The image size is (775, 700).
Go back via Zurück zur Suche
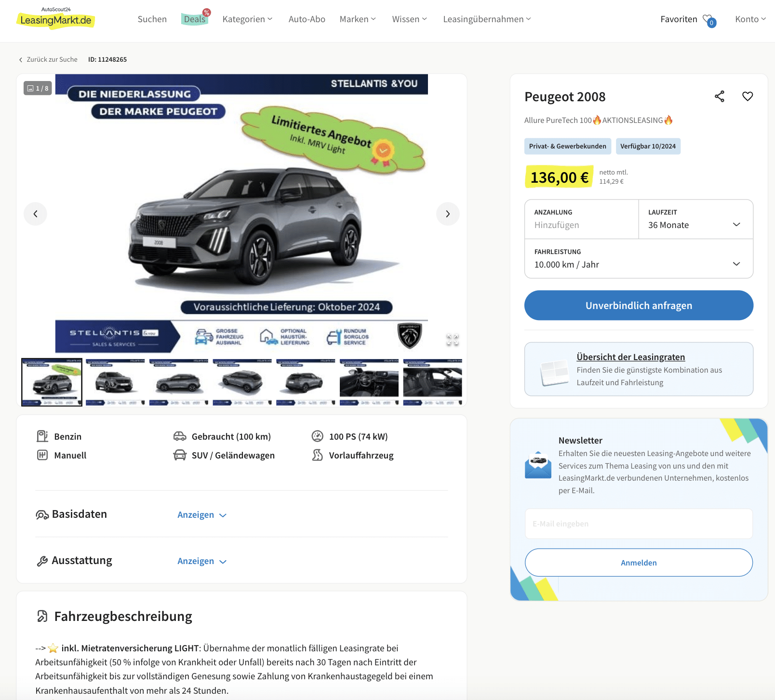point(48,60)
